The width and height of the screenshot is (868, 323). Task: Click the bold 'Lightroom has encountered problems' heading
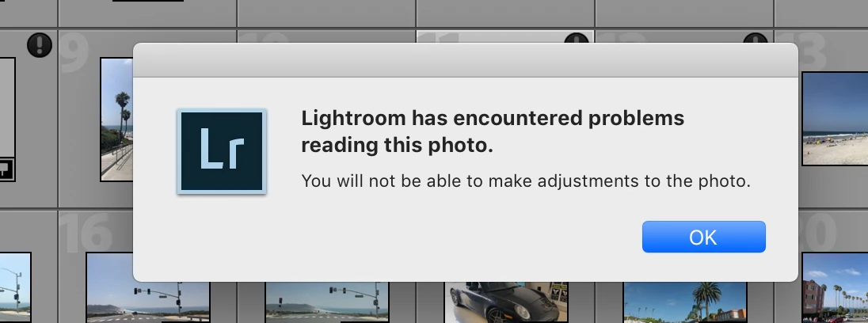tap(493, 131)
